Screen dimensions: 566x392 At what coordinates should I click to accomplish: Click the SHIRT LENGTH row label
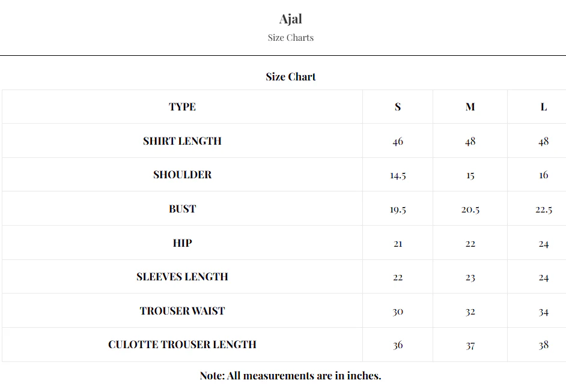(x=182, y=140)
